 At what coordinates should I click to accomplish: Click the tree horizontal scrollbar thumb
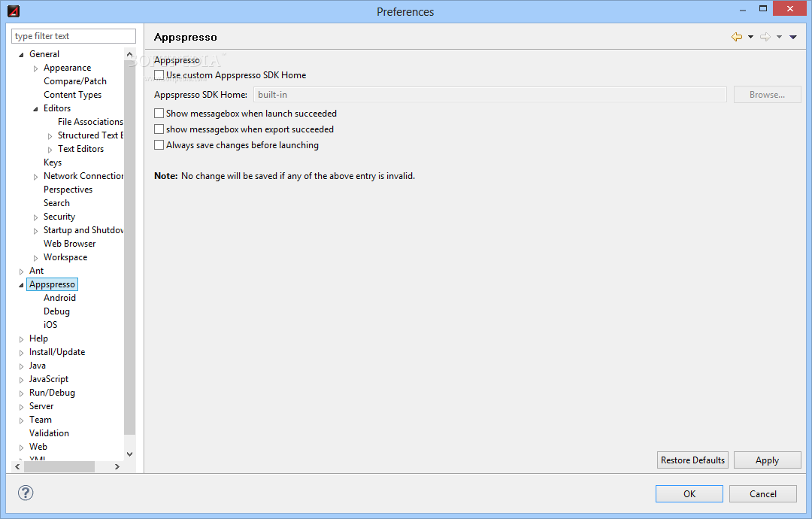point(59,466)
